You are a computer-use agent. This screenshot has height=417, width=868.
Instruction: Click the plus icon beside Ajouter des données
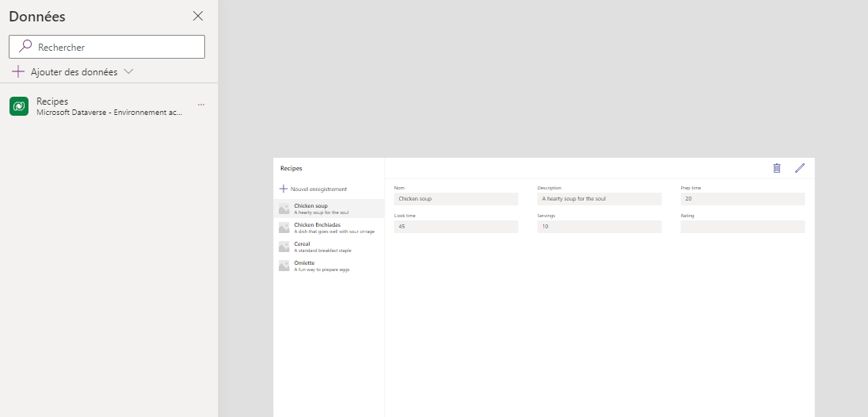tap(18, 71)
